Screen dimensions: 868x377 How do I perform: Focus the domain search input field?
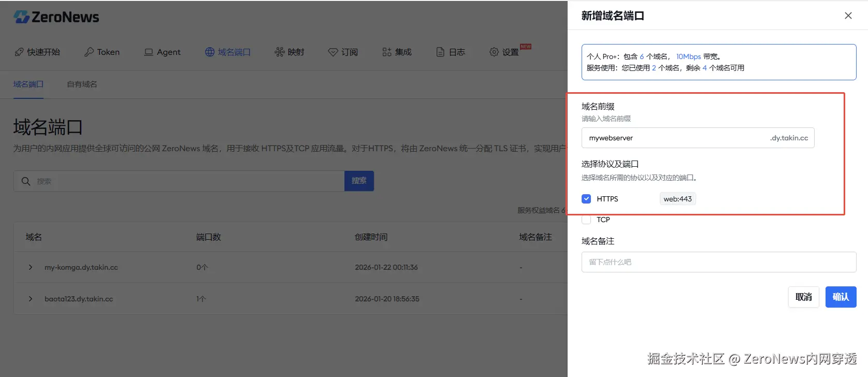pyautogui.click(x=179, y=181)
